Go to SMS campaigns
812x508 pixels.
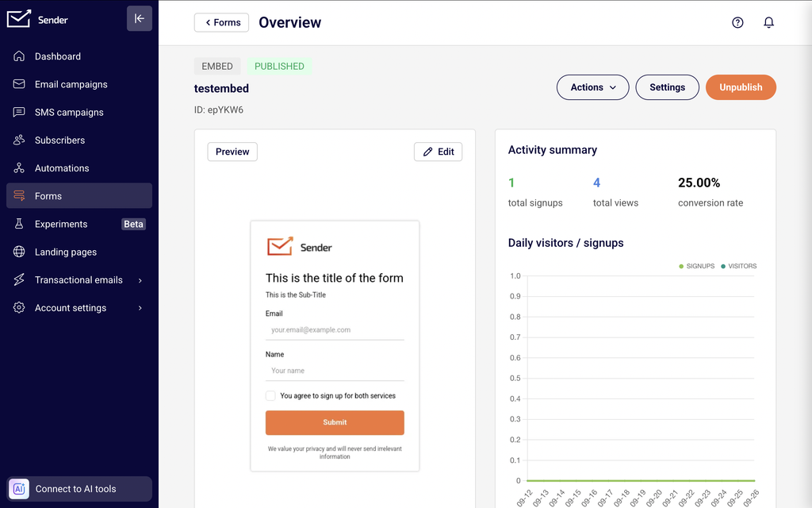(79, 112)
